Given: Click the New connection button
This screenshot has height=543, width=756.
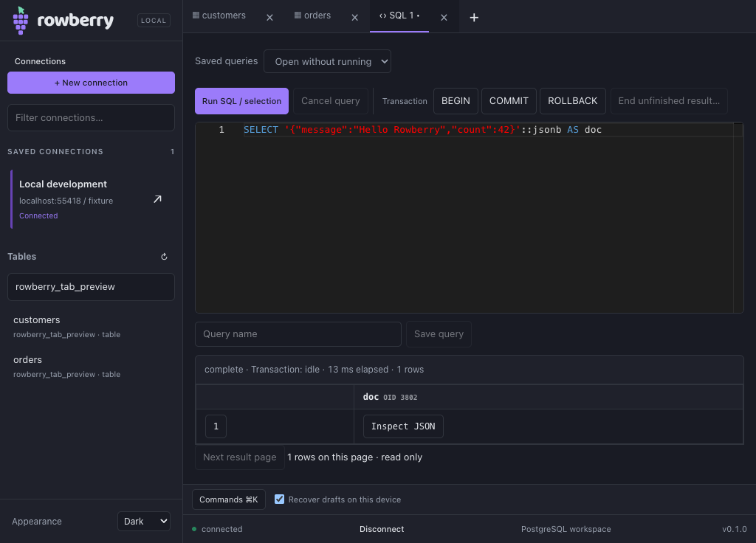Looking at the screenshot, I should [91, 83].
